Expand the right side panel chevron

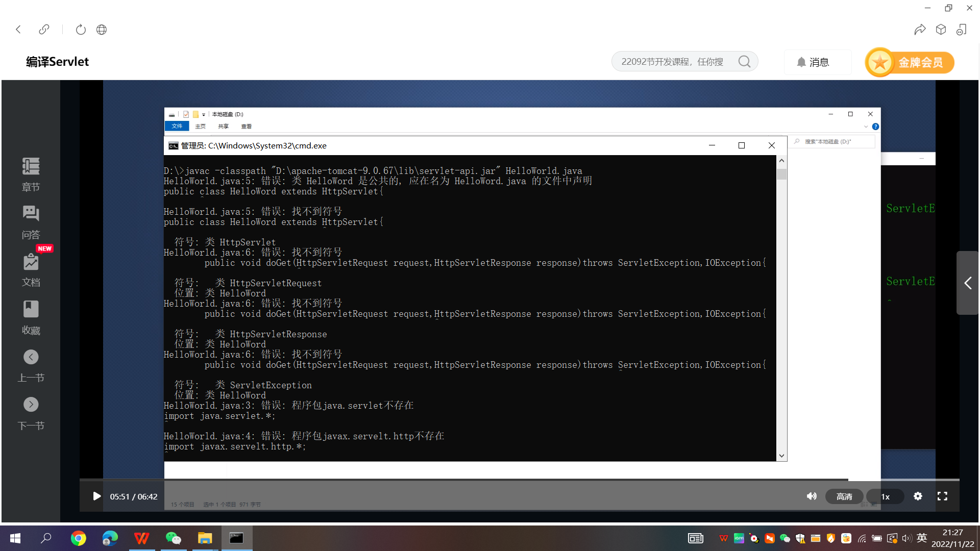pos(968,283)
